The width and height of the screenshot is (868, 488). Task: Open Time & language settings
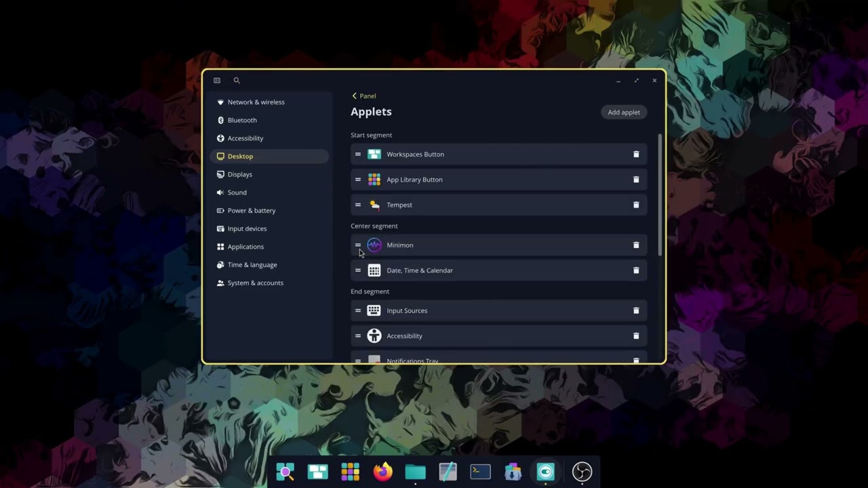[x=252, y=264]
